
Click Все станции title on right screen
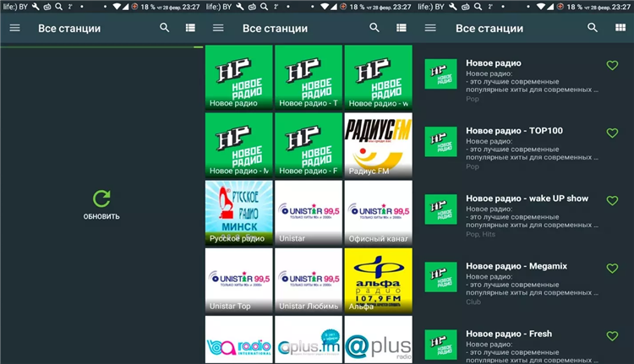tap(489, 28)
